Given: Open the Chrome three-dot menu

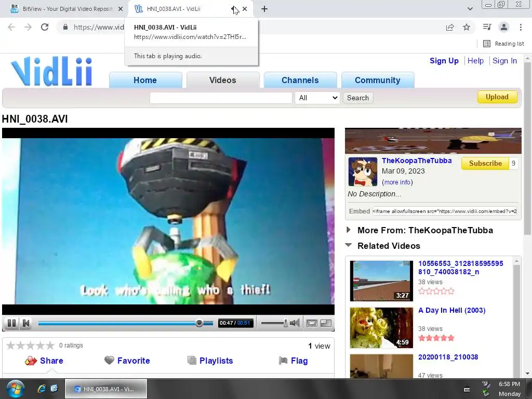Looking at the screenshot, I should click(x=521, y=27).
